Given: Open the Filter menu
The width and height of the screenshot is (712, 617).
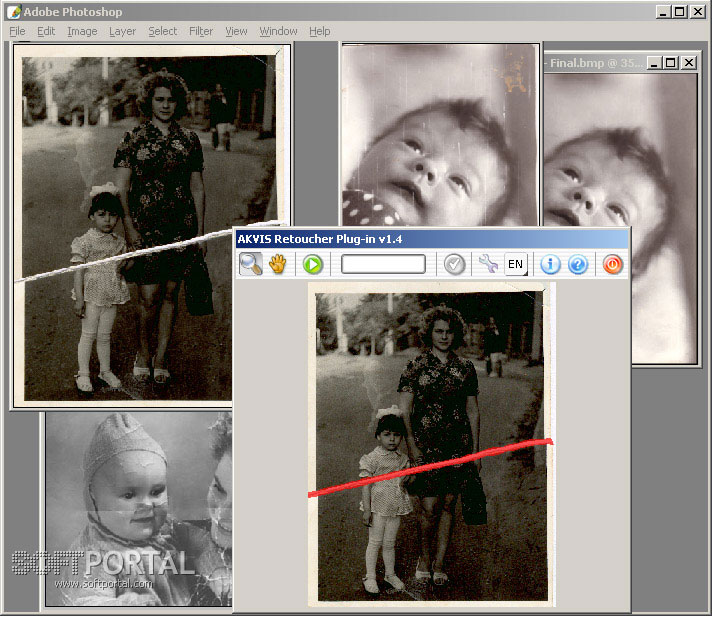Looking at the screenshot, I should tap(201, 31).
